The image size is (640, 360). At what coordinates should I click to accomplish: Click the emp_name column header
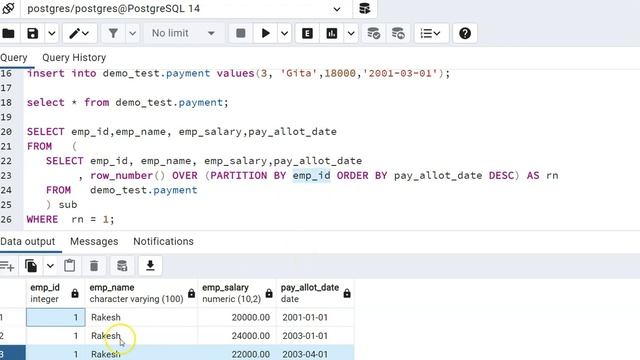[141, 293]
